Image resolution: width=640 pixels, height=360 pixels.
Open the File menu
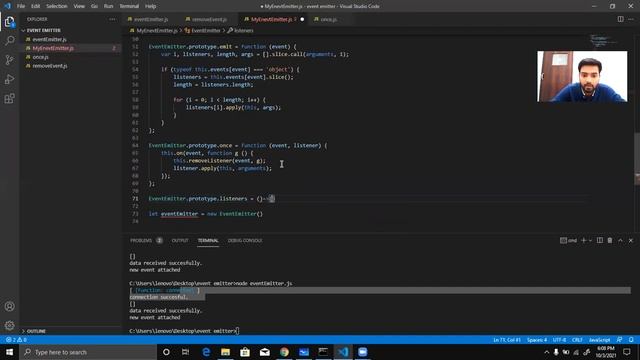[x=21, y=6]
